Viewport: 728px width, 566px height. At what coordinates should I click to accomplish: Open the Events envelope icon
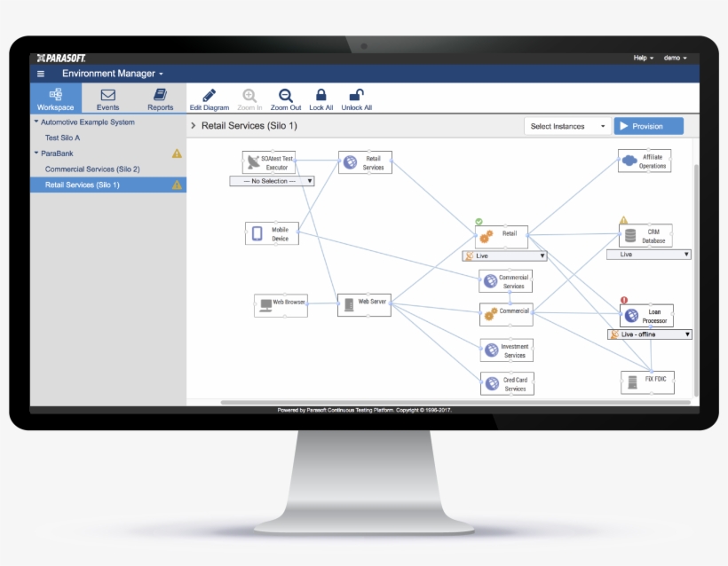(x=107, y=96)
